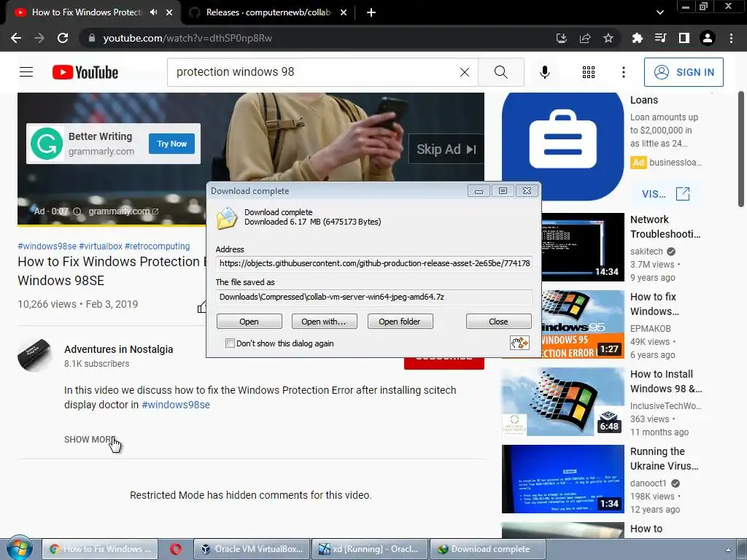Click the grammarly.com link in the ad overlay
This screenshot has height=560, width=747.
pyautogui.click(x=123, y=211)
